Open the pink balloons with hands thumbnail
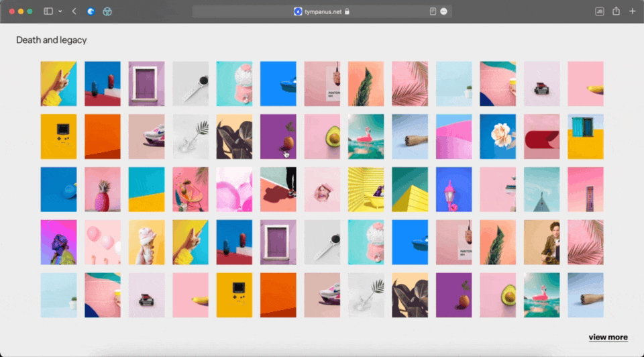The width and height of the screenshot is (644, 357). pos(103,242)
